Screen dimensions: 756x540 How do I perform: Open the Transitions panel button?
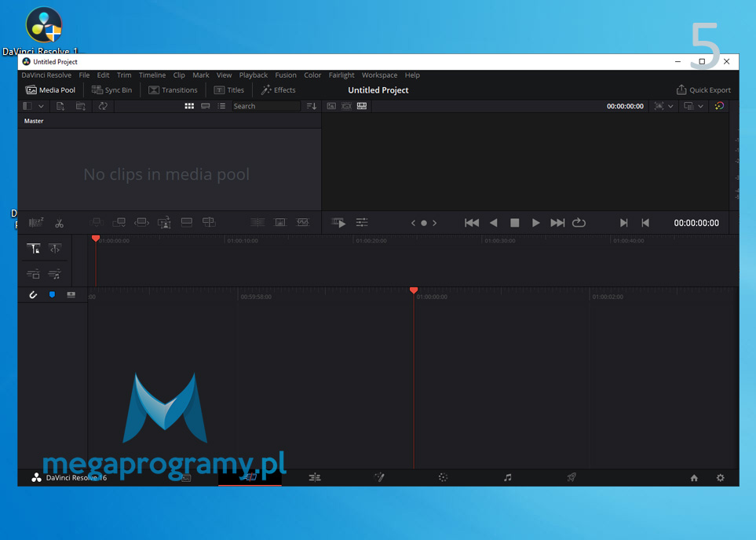[173, 90]
